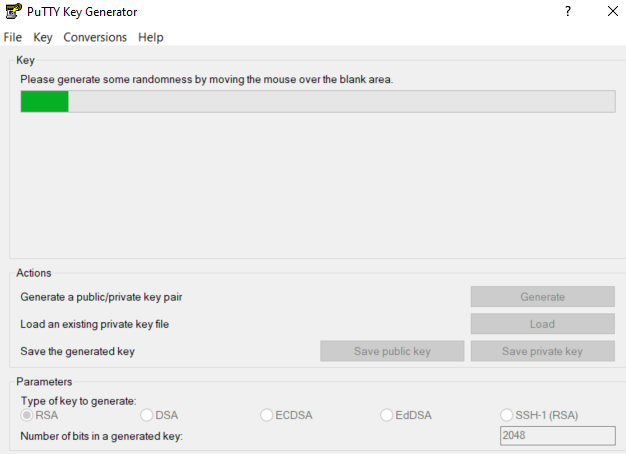Click Save private key button
Viewport: 626px width, 454px height.
tap(542, 351)
